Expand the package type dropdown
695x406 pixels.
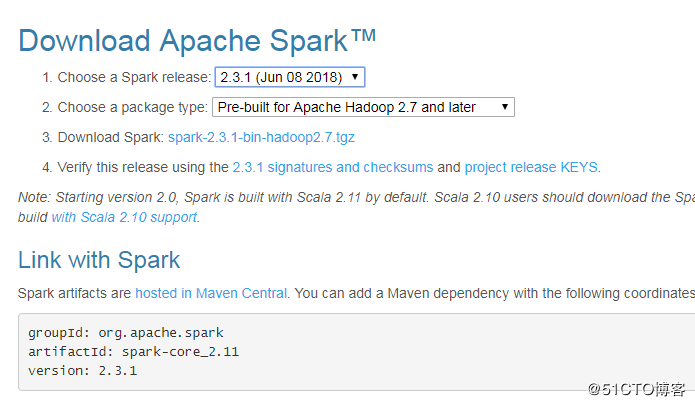pyautogui.click(x=363, y=107)
